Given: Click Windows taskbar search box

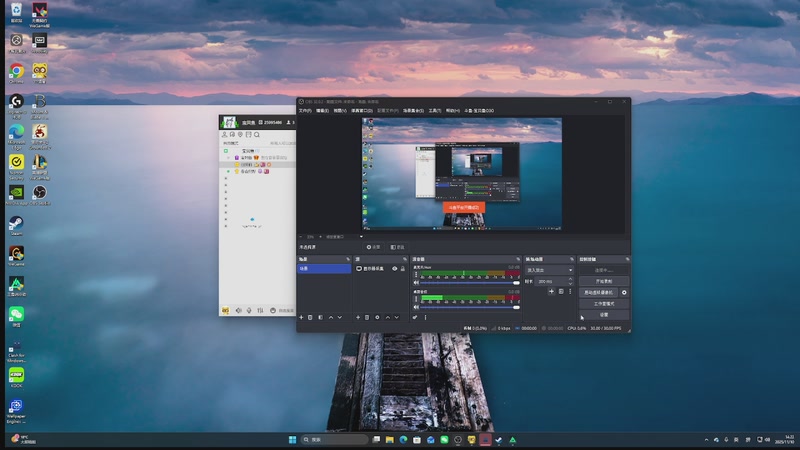Looking at the screenshot, I should click(334, 439).
